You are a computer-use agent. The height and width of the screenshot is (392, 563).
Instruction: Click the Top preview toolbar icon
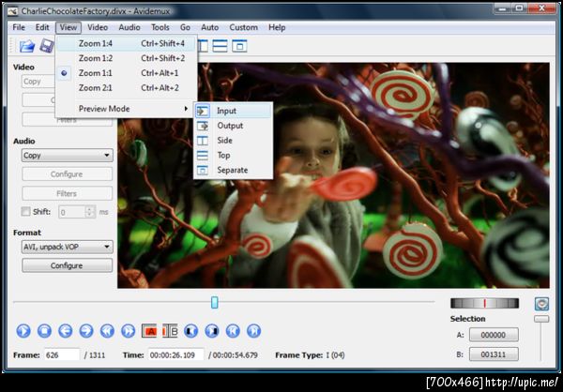tap(220, 46)
